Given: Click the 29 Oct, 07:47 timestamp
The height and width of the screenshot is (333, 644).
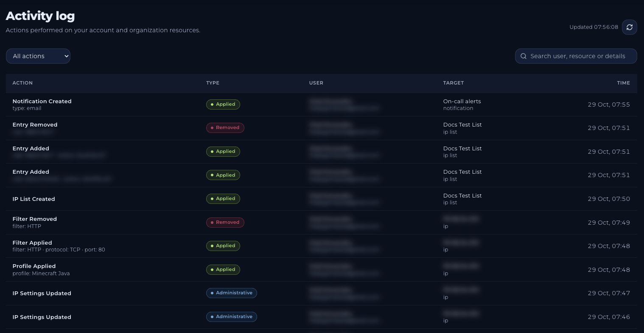Looking at the screenshot, I should pyautogui.click(x=609, y=293).
